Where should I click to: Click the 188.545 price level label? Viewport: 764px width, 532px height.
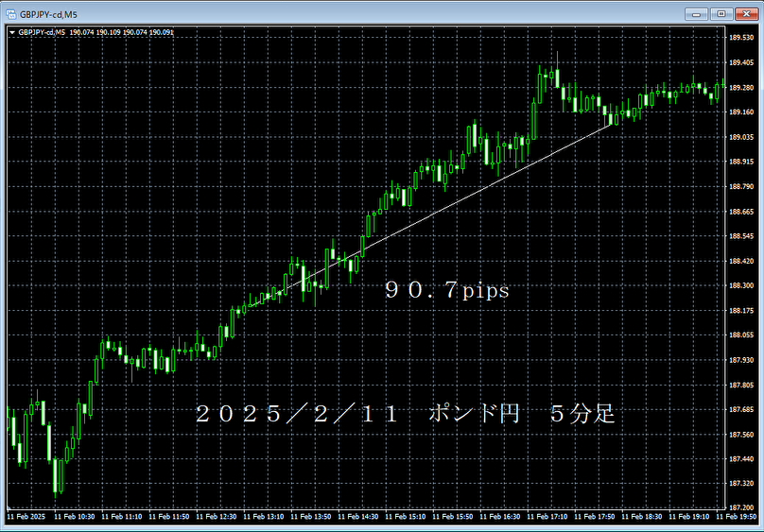click(x=741, y=236)
